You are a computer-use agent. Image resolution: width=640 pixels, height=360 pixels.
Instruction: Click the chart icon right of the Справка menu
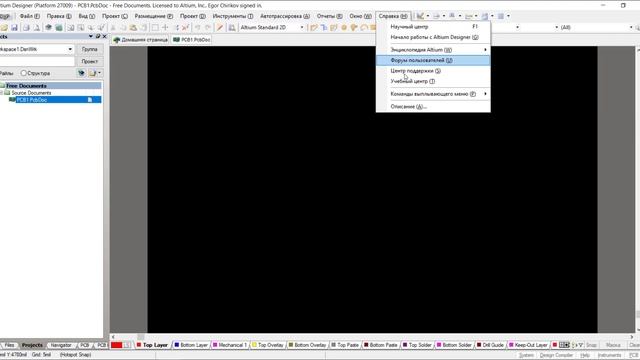click(420, 16)
